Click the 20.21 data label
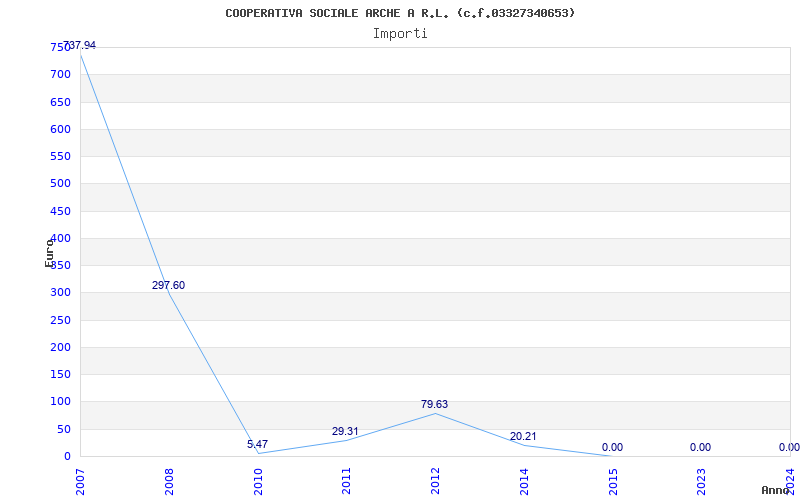 [x=523, y=436]
